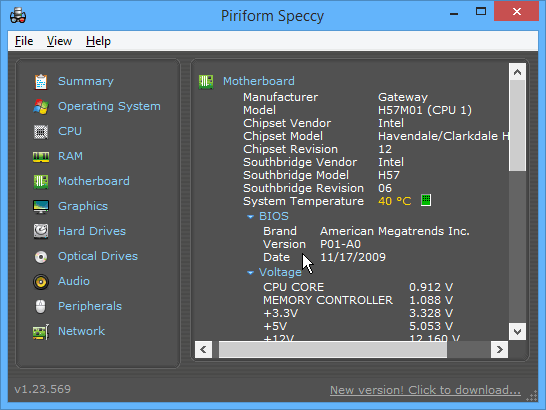
Task: Click the green temperature chip icon
Action: point(426,200)
